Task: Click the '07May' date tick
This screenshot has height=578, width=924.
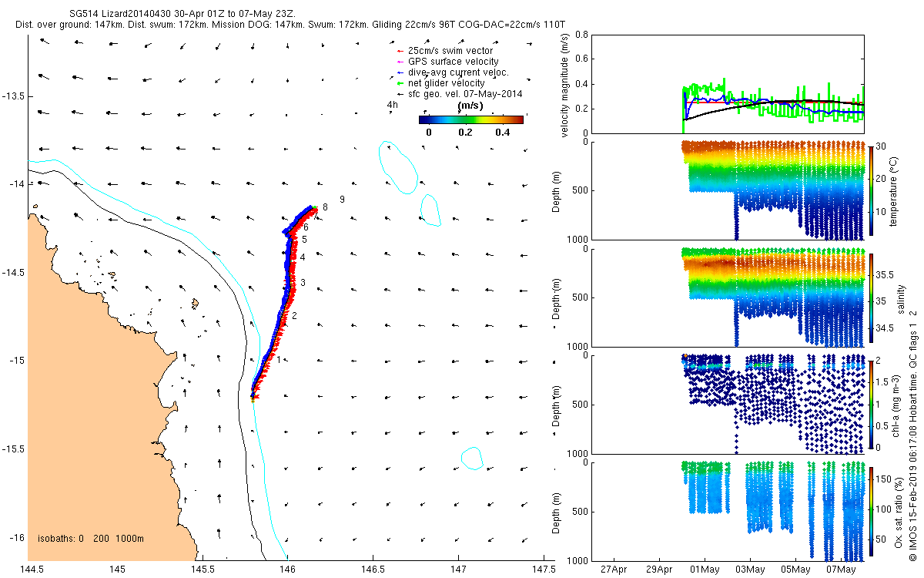Action: coord(842,570)
